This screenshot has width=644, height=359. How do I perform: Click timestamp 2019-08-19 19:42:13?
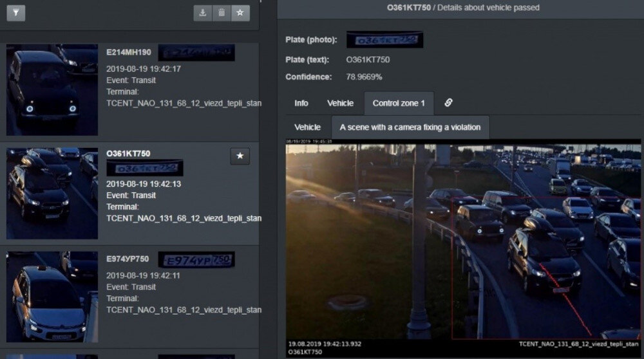pos(144,184)
